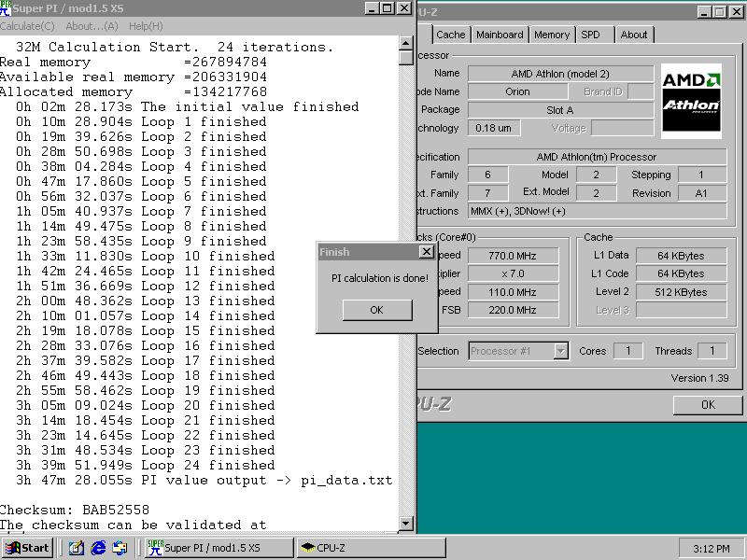
Task: Open the Windows Start menu
Action: click(27, 548)
